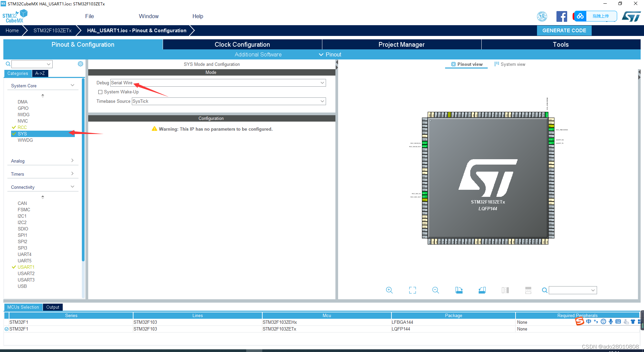Toggle the soft keyboard on the input bar

click(x=618, y=321)
